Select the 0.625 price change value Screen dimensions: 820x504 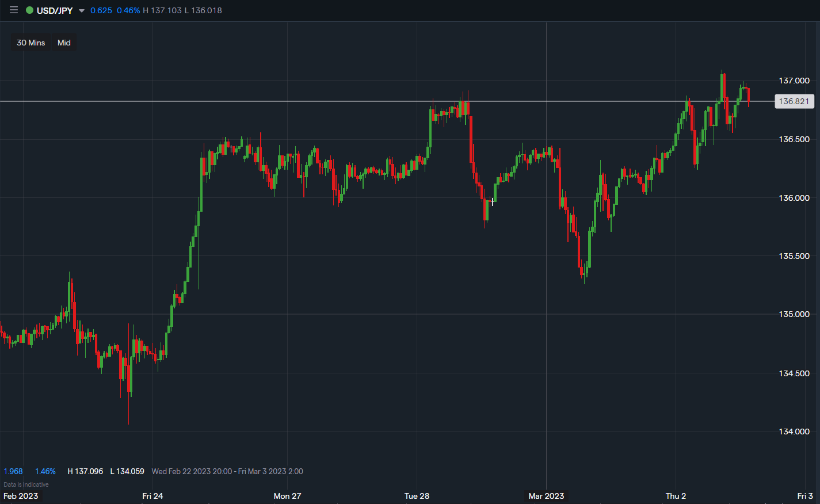101,10
